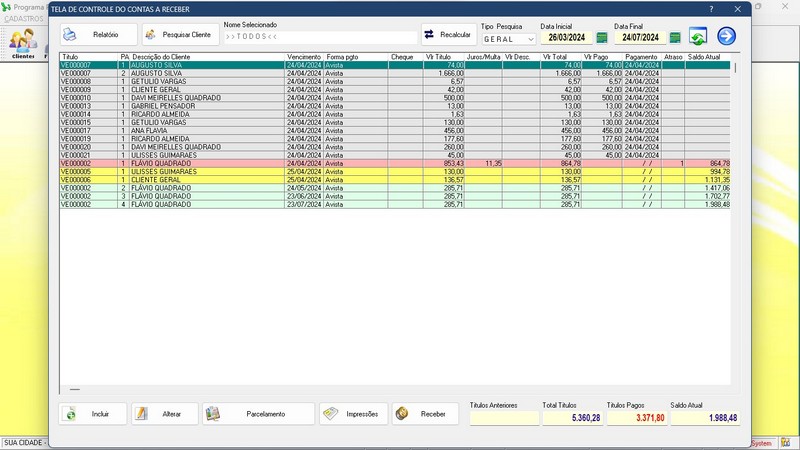The image size is (800, 450).
Task: Select the red overdue FLÁVIO QUADRADO row
Action: 395,163
